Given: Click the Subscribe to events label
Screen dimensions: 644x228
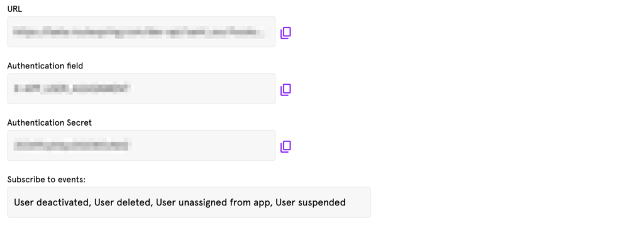Looking at the screenshot, I should pyautogui.click(x=47, y=179).
